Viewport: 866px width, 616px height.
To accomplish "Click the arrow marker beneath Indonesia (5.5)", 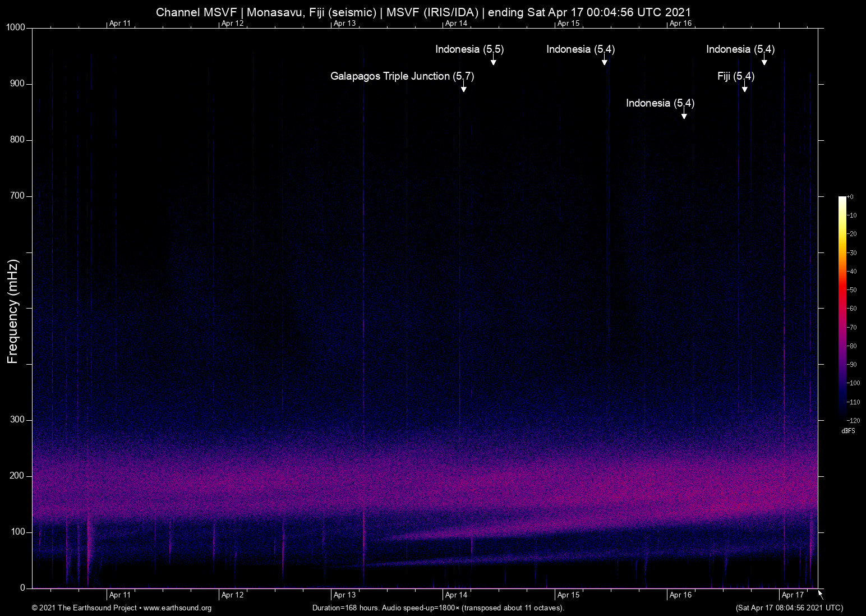I will [493, 60].
